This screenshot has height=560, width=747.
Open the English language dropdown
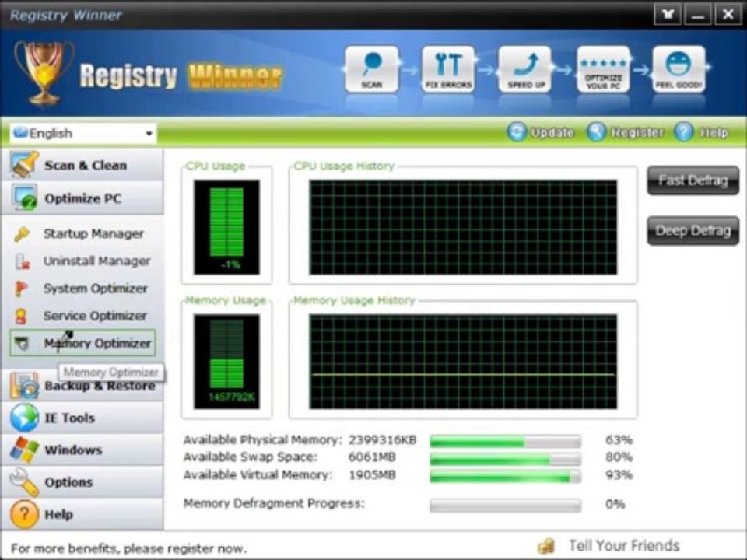[x=83, y=133]
